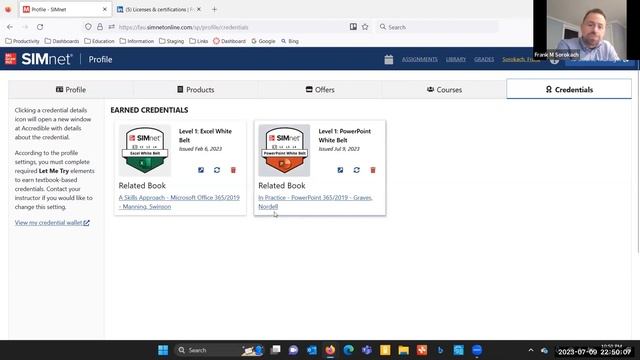
Task: Close the Profile - SIMnet browser tab
Action: click(104, 9)
